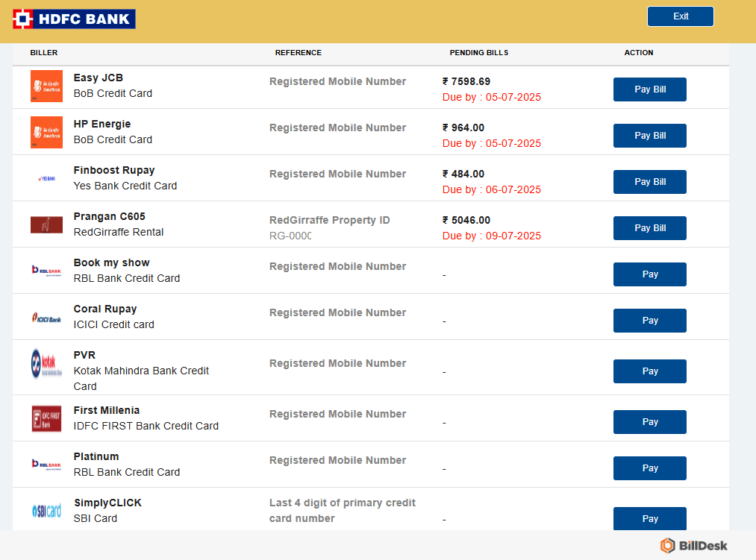Click the IDFC FIRST logo for First Millenia
The image size is (756, 560).
tap(46, 418)
